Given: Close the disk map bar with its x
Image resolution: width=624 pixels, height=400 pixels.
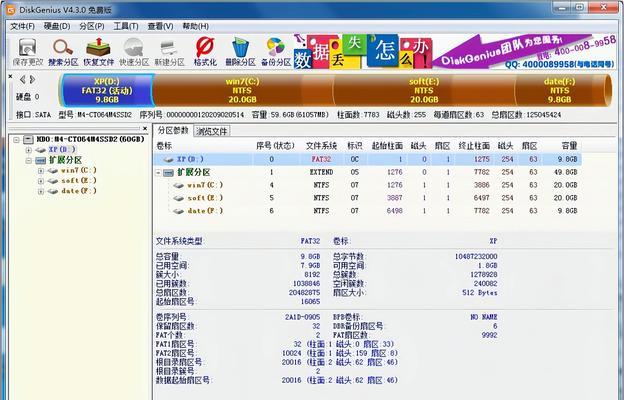Looking at the screenshot, I should pyautogui.click(x=11, y=76).
